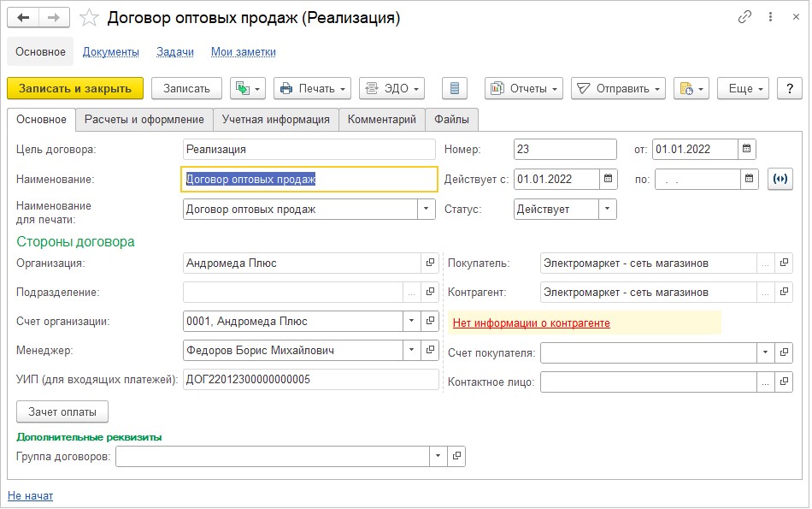This screenshot has width=812, height=509.
Task: Follow the Не начат link
Action: click(x=30, y=495)
